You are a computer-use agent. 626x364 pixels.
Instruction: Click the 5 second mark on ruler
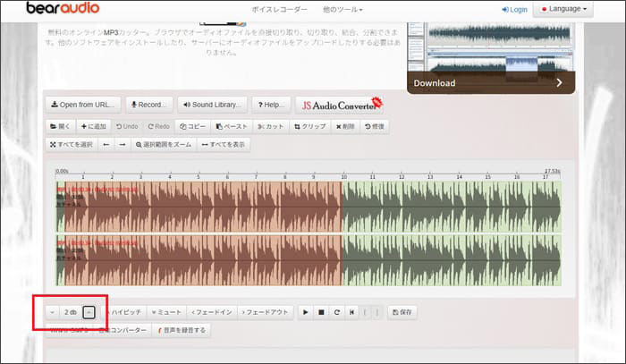coord(199,176)
